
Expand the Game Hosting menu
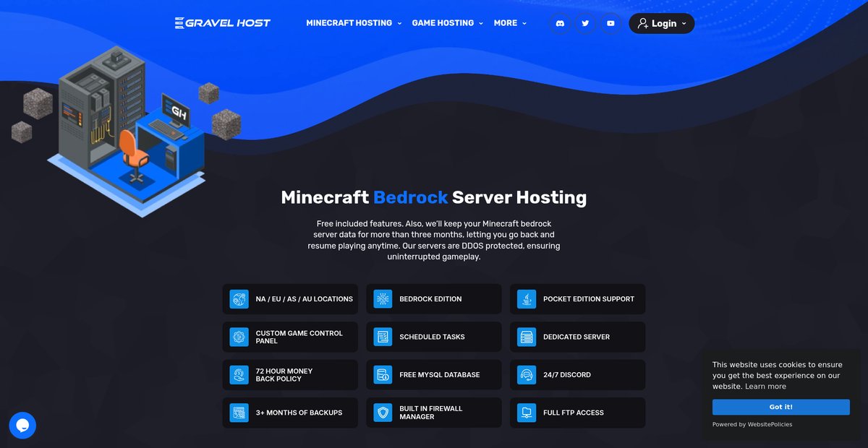pos(448,23)
